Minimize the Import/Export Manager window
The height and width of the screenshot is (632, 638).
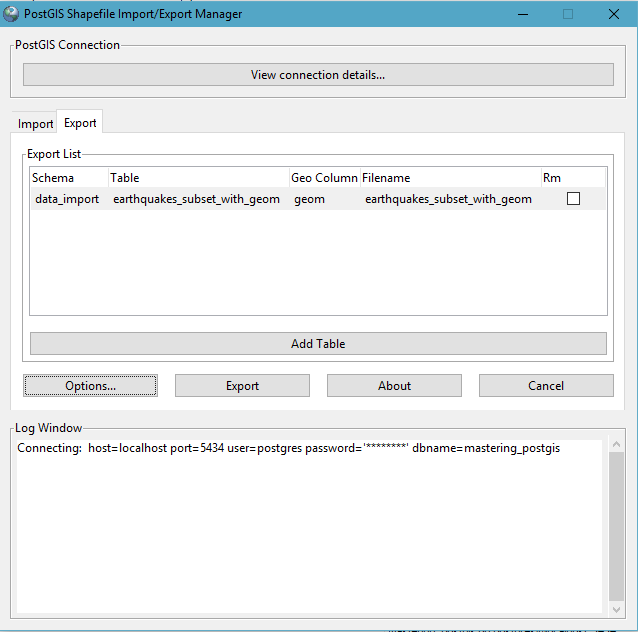pos(523,14)
